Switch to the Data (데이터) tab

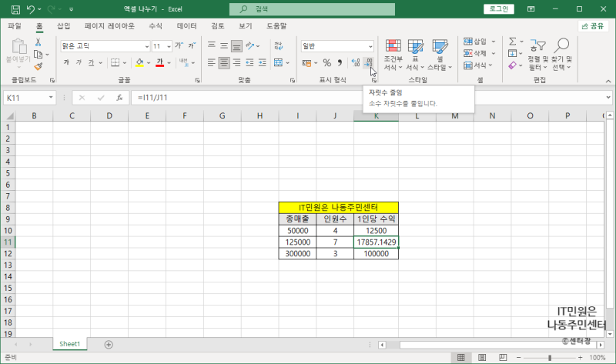[x=186, y=26]
